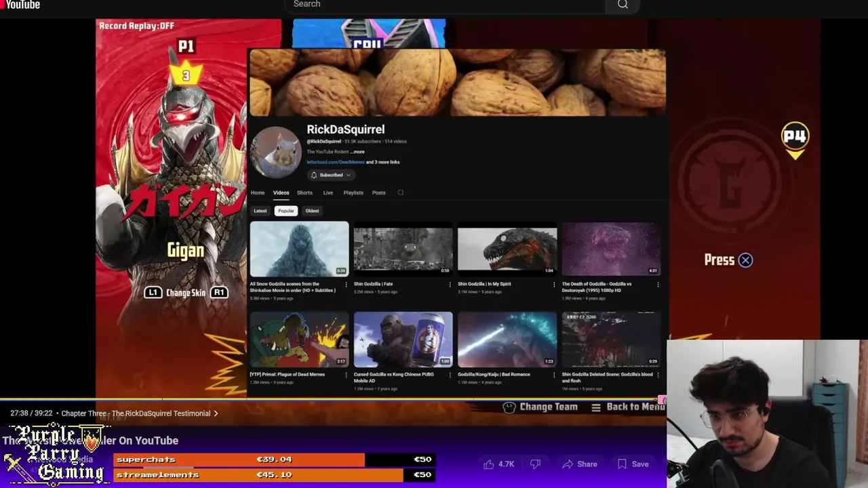Viewport: 868px width, 488px height.
Task: Click 'Record Replay:OFF' label
Action: click(x=137, y=26)
